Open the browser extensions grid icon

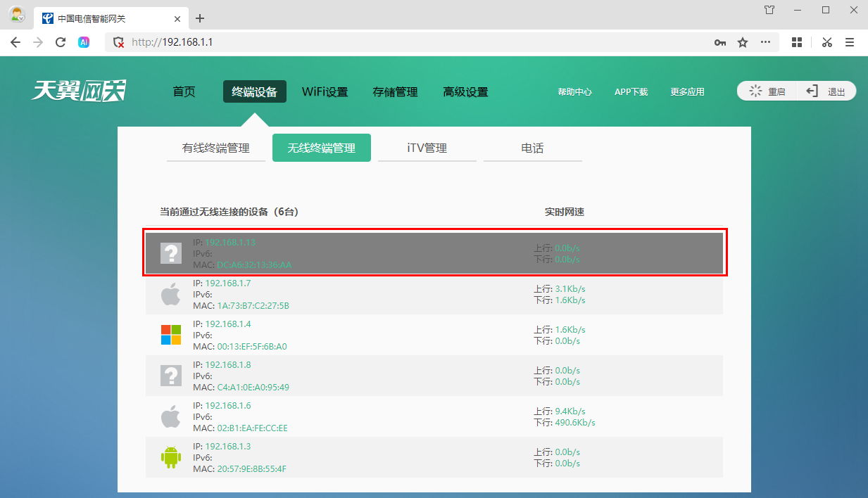click(x=797, y=42)
